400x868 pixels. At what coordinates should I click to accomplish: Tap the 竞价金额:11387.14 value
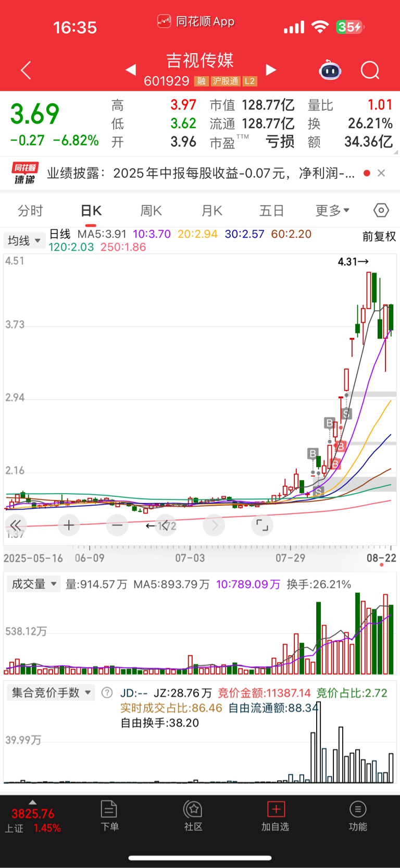pos(264,693)
